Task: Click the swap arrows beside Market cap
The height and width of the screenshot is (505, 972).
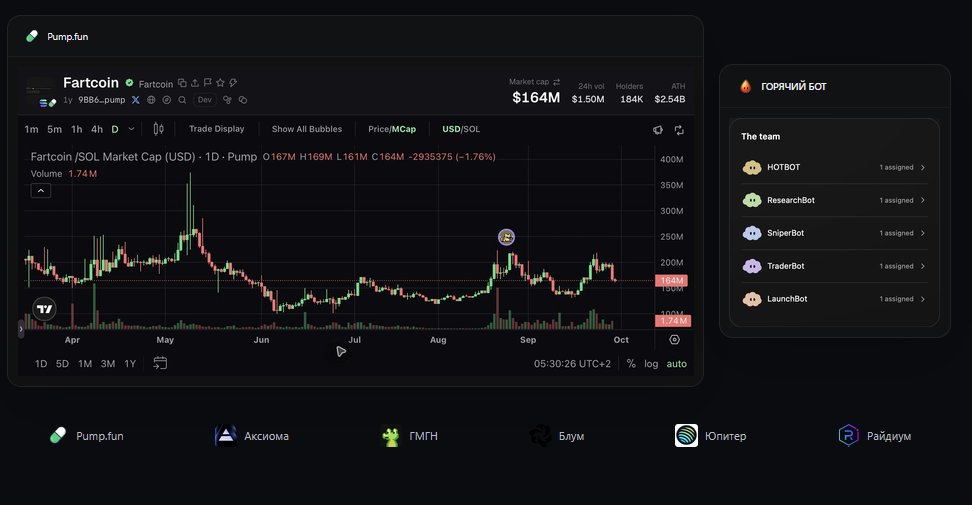Action: (x=556, y=82)
